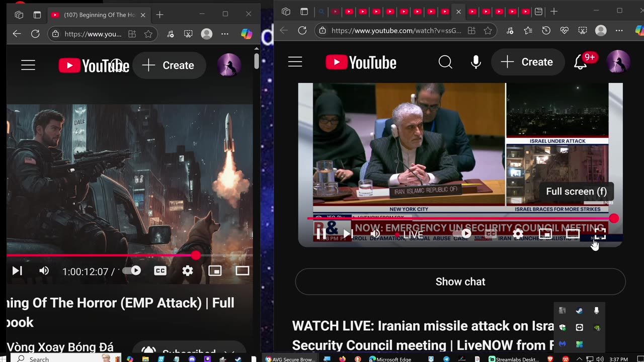Add left page to favorites star
Image resolution: width=644 pixels, height=362 pixels.
[148, 34]
